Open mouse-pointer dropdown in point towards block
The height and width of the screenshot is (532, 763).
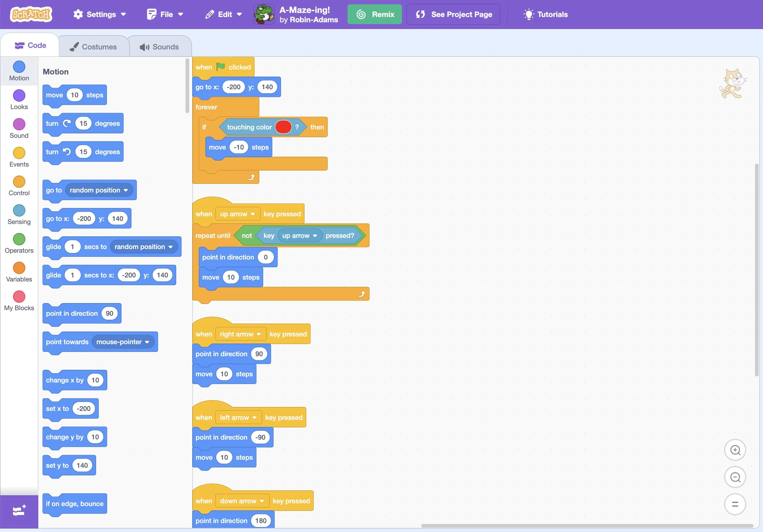[x=122, y=342]
